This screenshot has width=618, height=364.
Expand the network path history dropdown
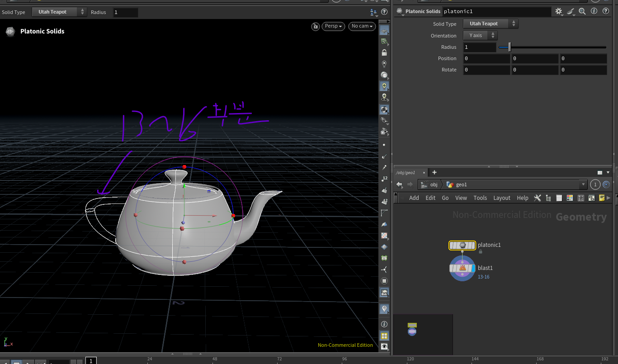583,184
